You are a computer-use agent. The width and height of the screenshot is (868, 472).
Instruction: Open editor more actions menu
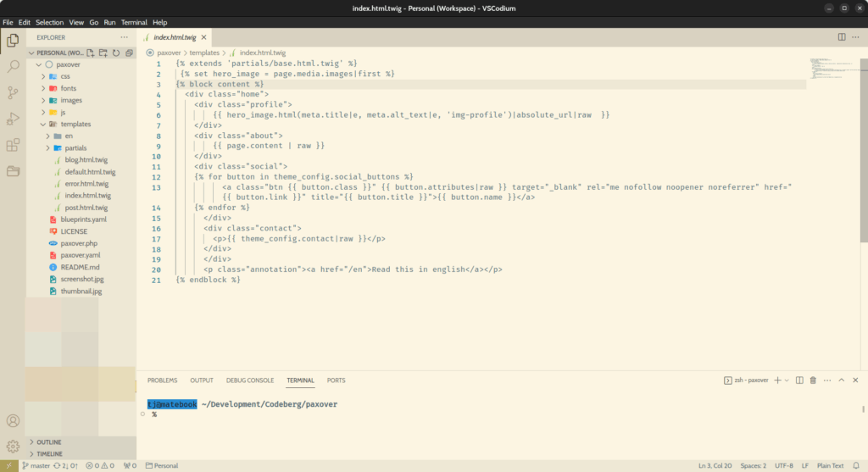[x=855, y=37]
